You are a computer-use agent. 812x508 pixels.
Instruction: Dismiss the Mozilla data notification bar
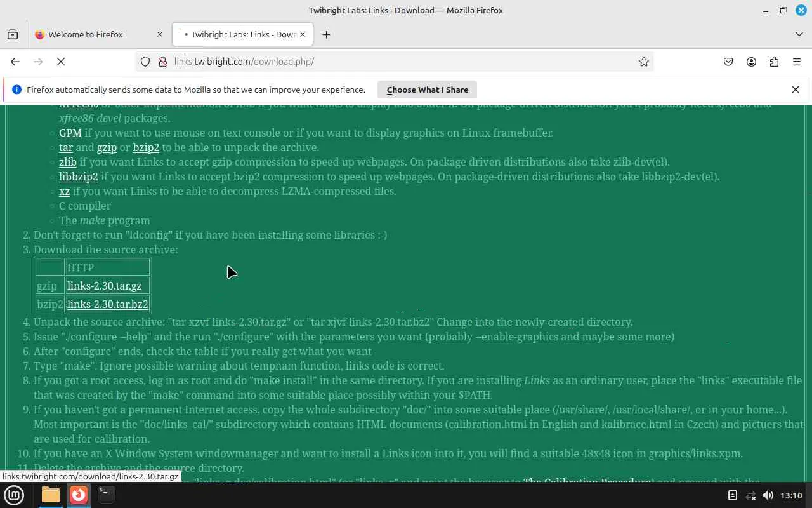795,90
